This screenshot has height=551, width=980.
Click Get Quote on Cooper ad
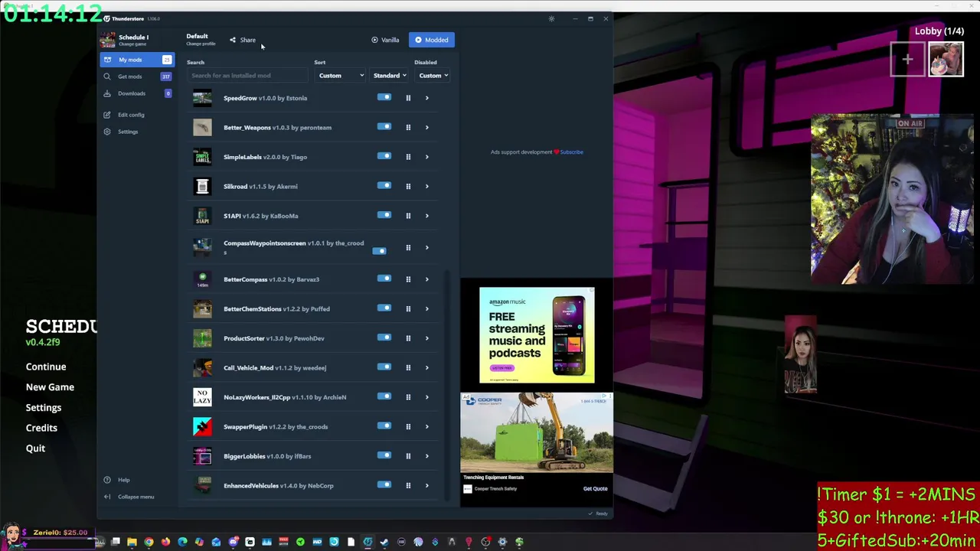tap(595, 489)
